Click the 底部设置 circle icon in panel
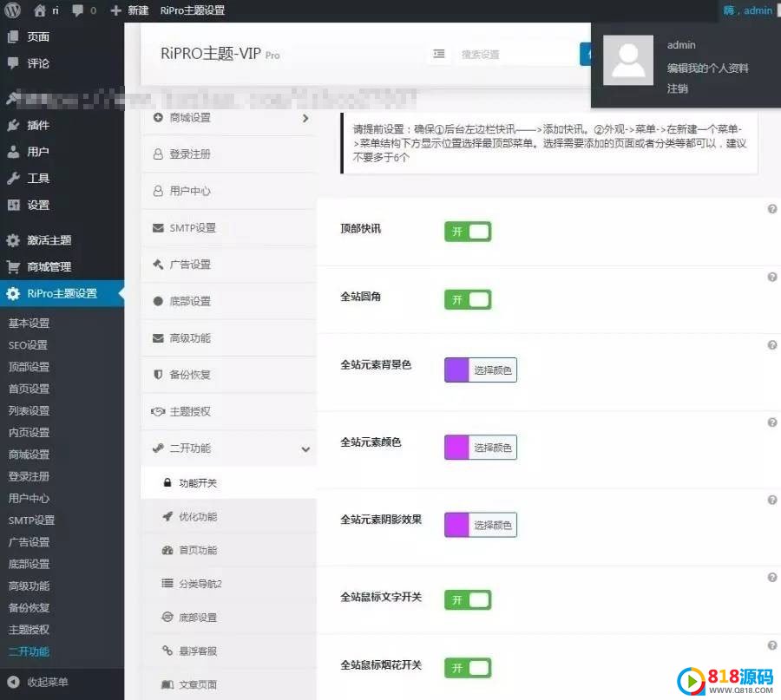781x700 pixels. (x=158, y=301)
